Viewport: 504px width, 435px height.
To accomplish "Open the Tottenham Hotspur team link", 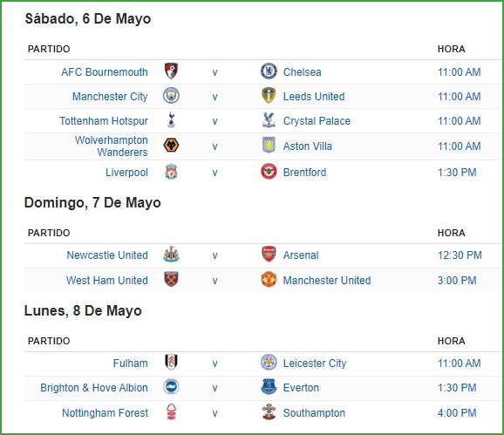I will 104,121.
